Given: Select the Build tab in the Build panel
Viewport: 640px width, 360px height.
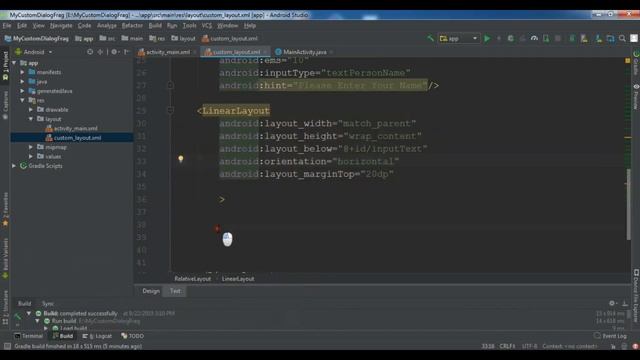Looking at the screenshot, I should click(24, 304).
